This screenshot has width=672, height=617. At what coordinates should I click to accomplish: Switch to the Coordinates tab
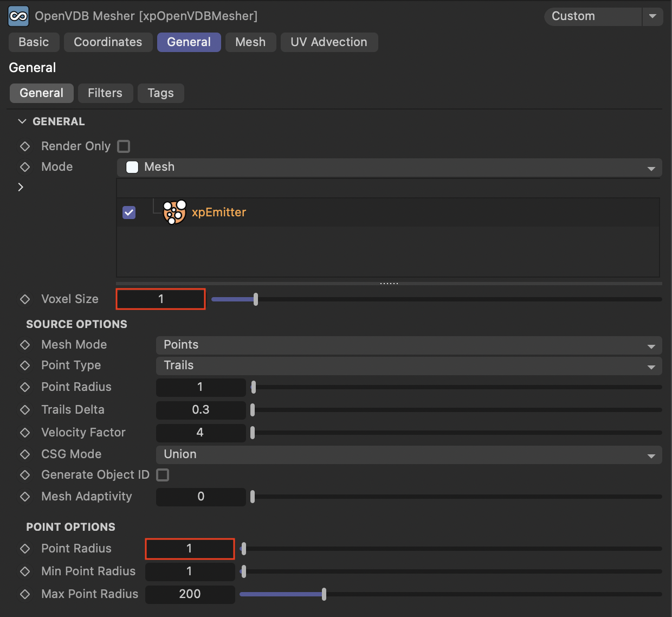pyautogui.click(x=108, y=42)
